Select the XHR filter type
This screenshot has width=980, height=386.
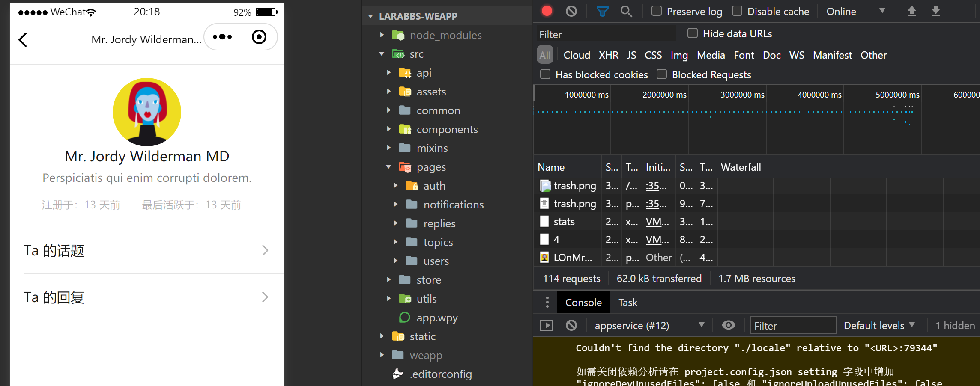coord(608,55)
